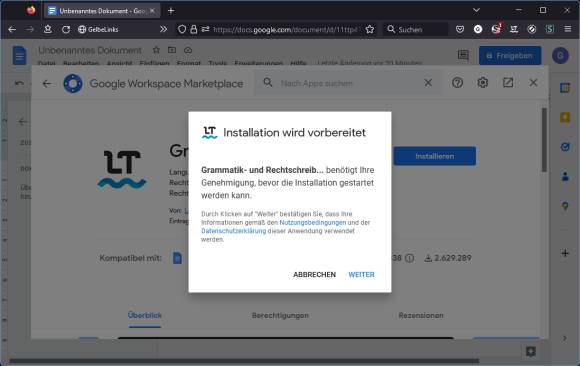Click the Marketplace vertical scrollbar
Viewport: 580px width, 366px height.
click(x=544, y=140)
